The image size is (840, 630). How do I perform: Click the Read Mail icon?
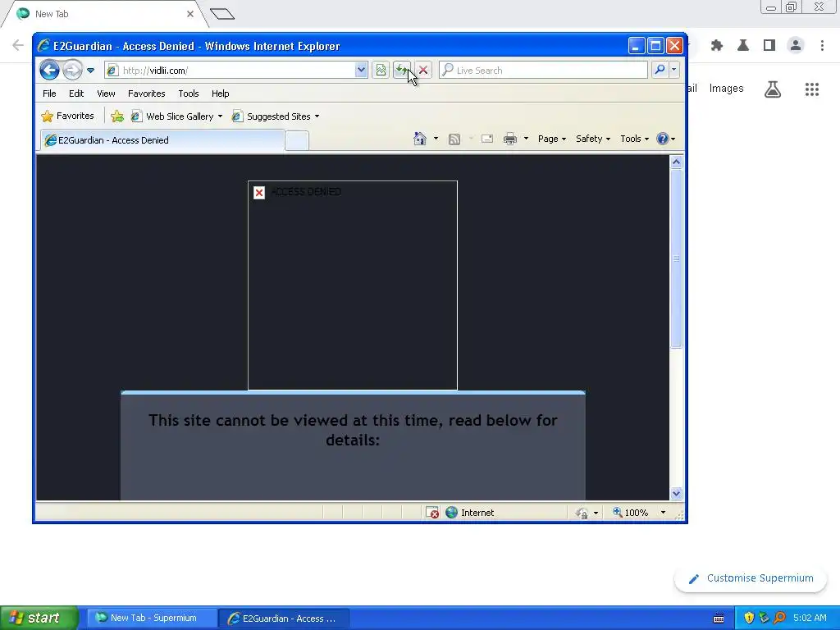(x=487, y=139)
